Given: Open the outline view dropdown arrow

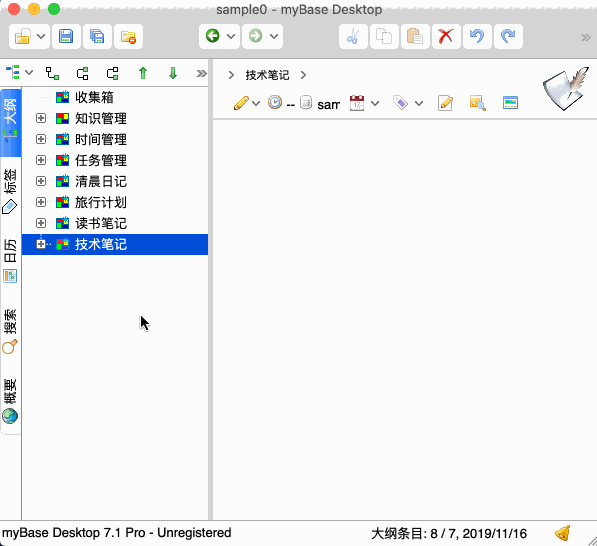Looking at the screenshot, I should (x=29, y=72).
